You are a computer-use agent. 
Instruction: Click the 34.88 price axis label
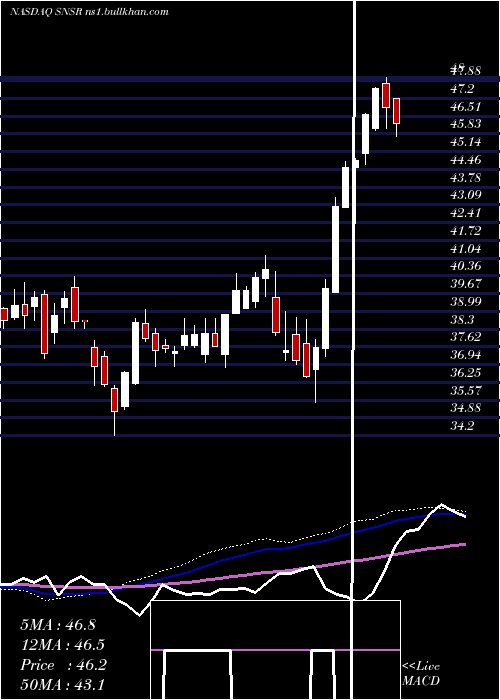466,408
